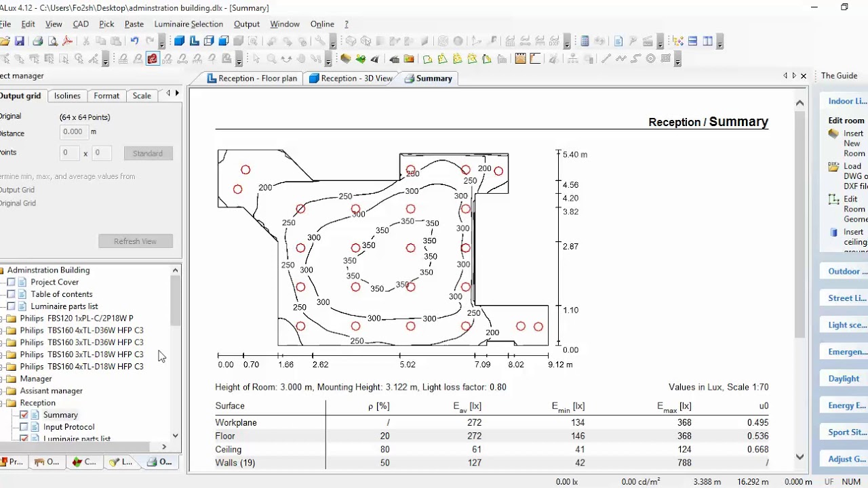Export output as PDF via the toolbar icon
The width and height of the screenshot is (868, 488).
(67, 41)
